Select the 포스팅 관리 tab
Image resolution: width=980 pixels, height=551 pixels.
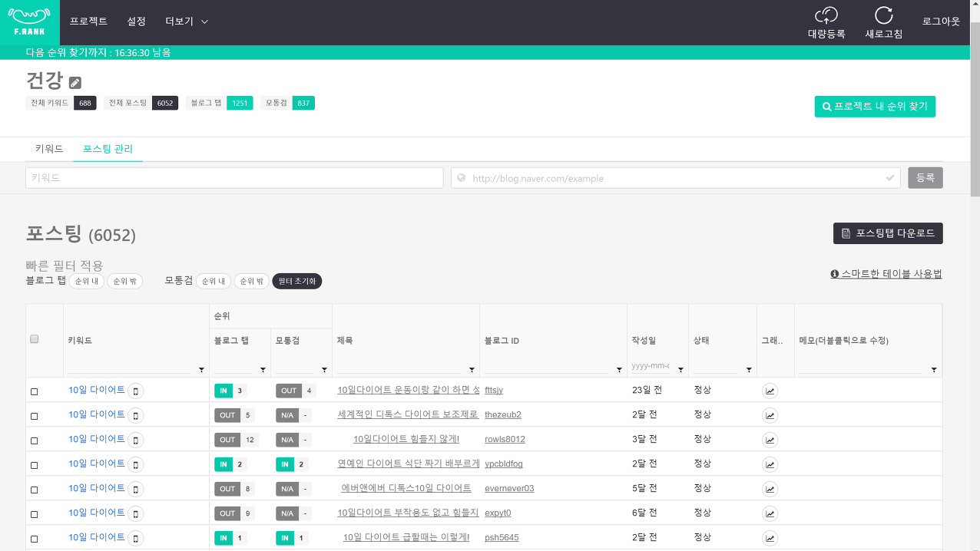coord(108,149)
